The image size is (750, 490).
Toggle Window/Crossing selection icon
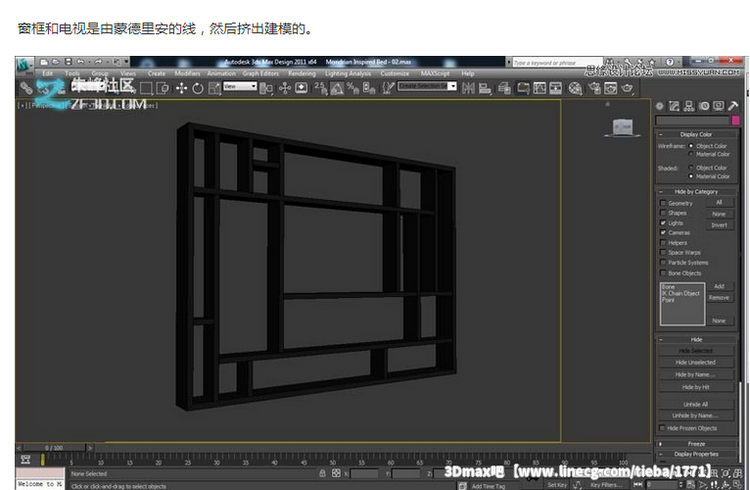coord(163,88)
